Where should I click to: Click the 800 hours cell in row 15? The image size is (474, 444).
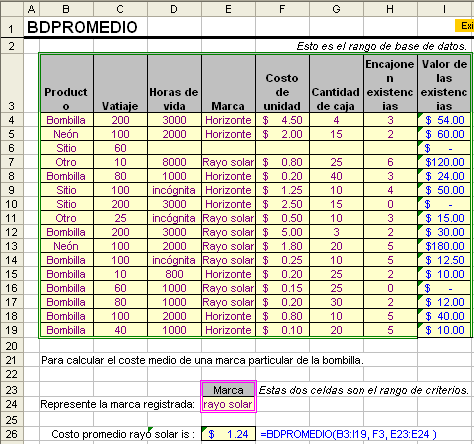174,274
